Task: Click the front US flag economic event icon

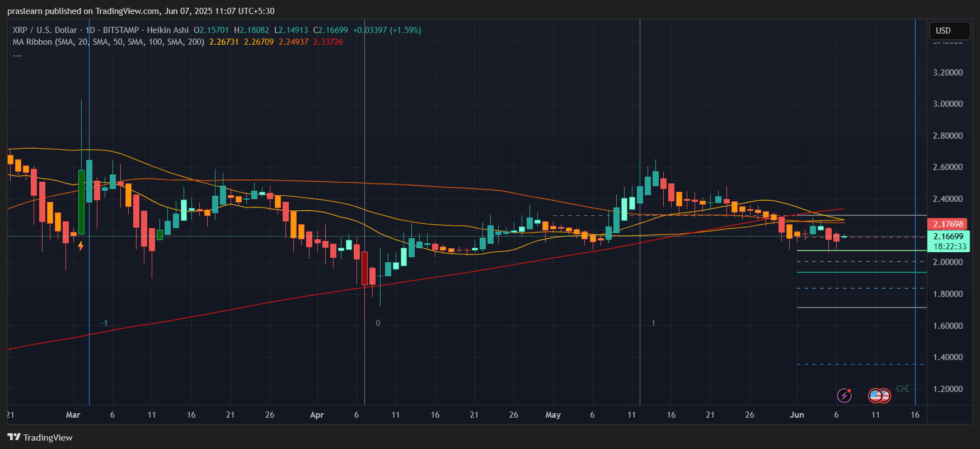Action: pos(876,396)
